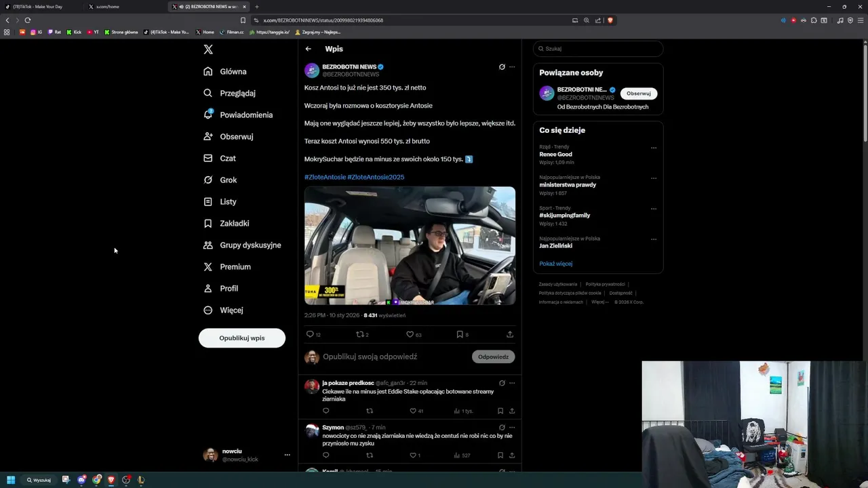
Task: Open more options for ministerstwa prawdy trend
Action: (x=654, y=178)
